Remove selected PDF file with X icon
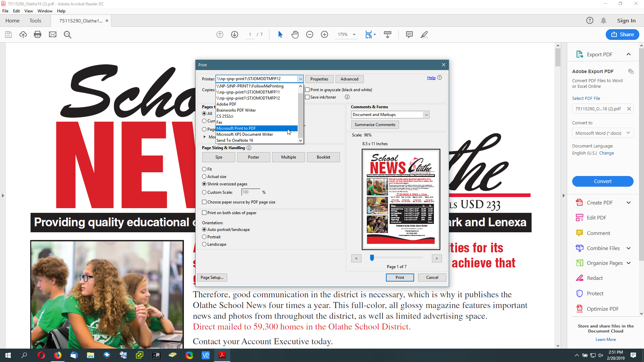The height and width of the screenshot is (362, 644). pos(629,109)
